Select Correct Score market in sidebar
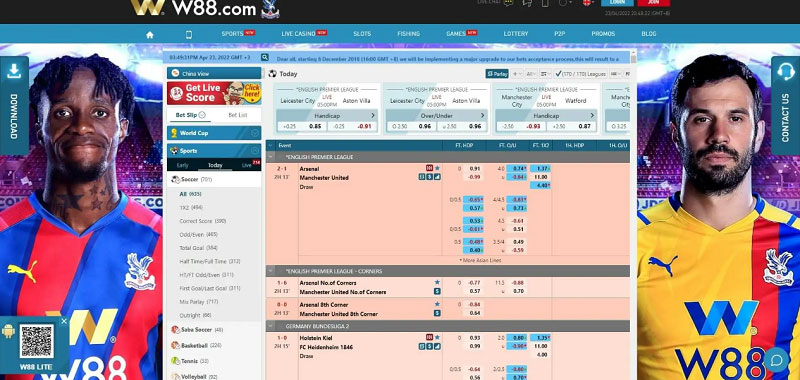This screenshot has width=800, height=380. point(203,221)
